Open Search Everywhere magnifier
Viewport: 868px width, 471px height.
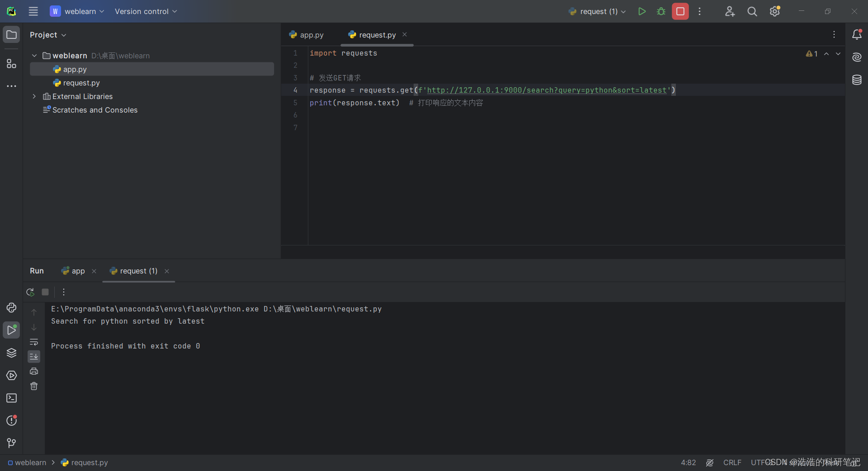point(752,11)
